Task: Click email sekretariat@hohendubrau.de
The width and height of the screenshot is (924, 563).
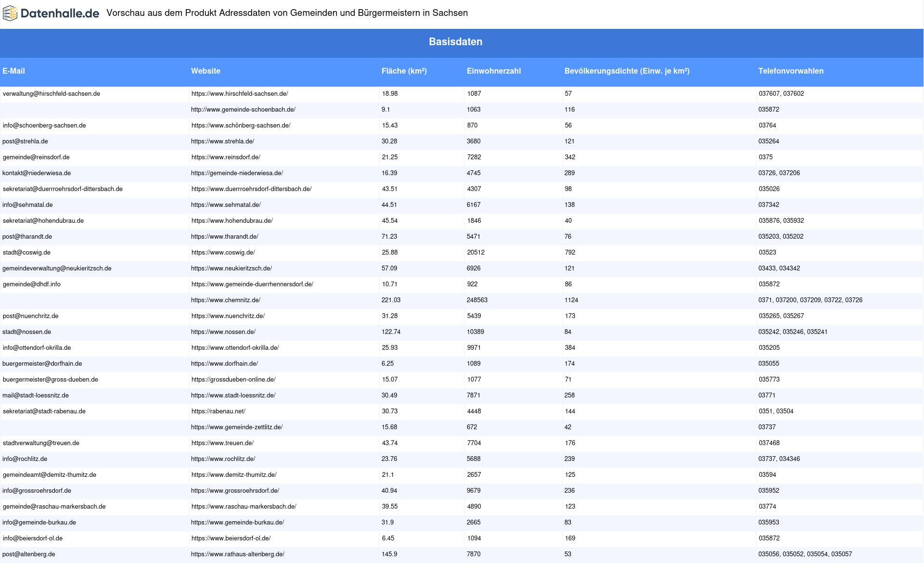Action: point(43,221)
